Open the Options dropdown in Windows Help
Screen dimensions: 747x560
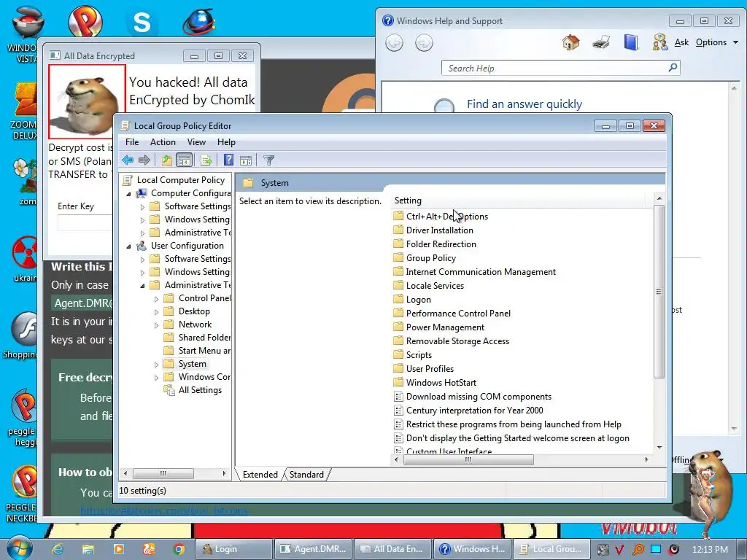[716, 42]
